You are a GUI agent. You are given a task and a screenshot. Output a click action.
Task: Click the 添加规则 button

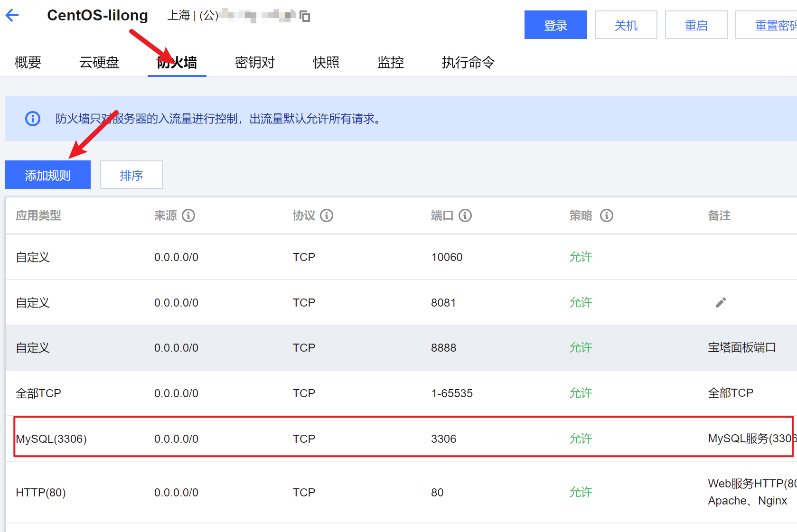point(48,175)
